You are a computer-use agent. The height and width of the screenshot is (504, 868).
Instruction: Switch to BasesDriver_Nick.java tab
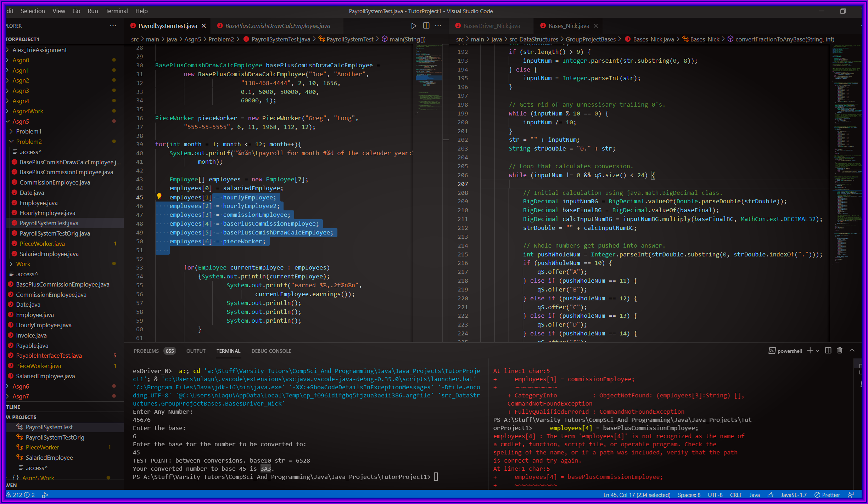click(x=491, y=26)
